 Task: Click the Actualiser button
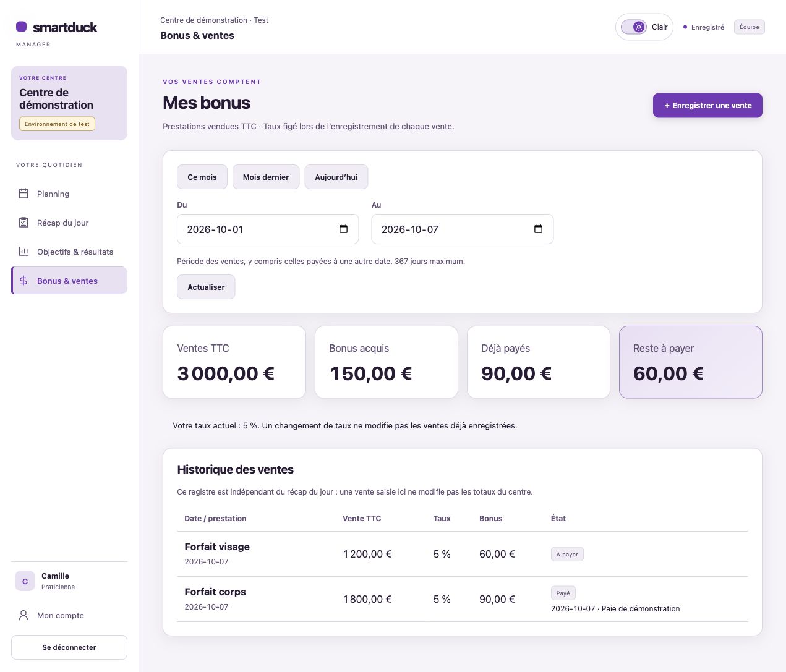tap(206, 287)
